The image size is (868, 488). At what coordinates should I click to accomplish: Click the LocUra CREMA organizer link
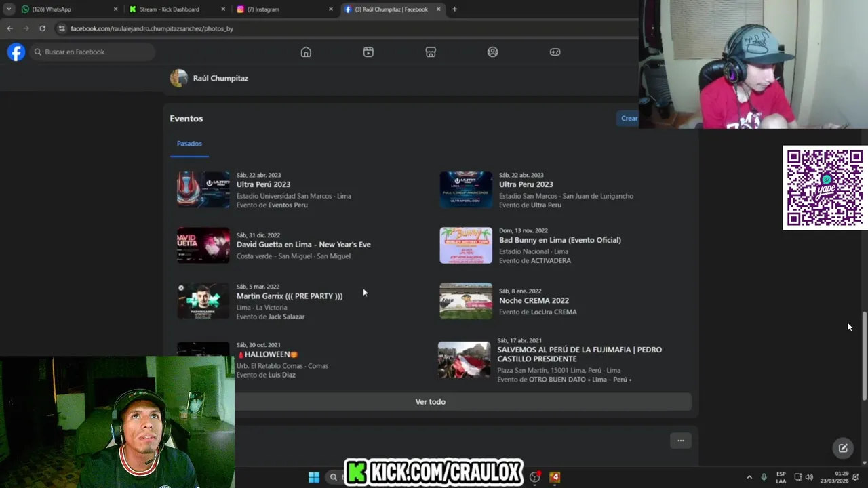pos(553,312)
